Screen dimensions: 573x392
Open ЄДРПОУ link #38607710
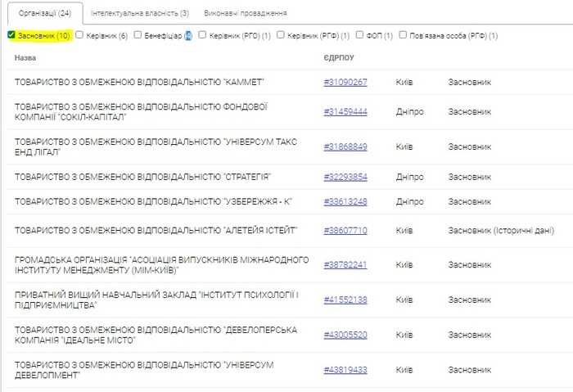(x=345, y=231)
